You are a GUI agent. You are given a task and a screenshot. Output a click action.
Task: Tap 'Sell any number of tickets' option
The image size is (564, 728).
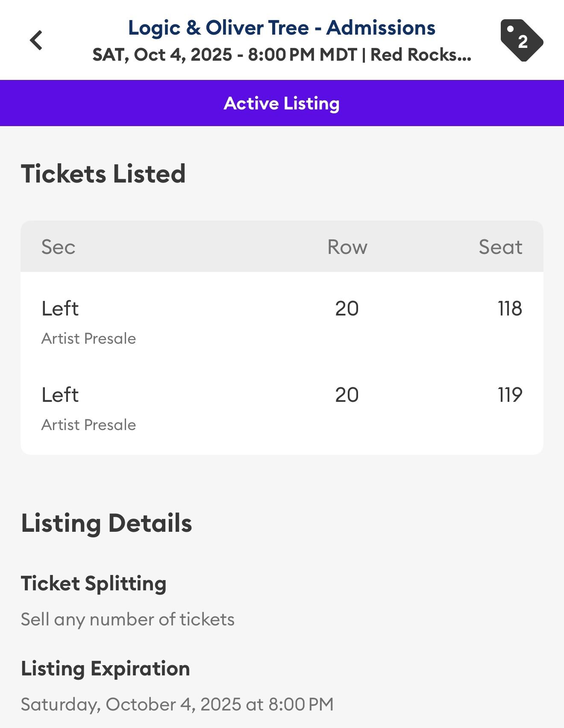coord(127,619)
